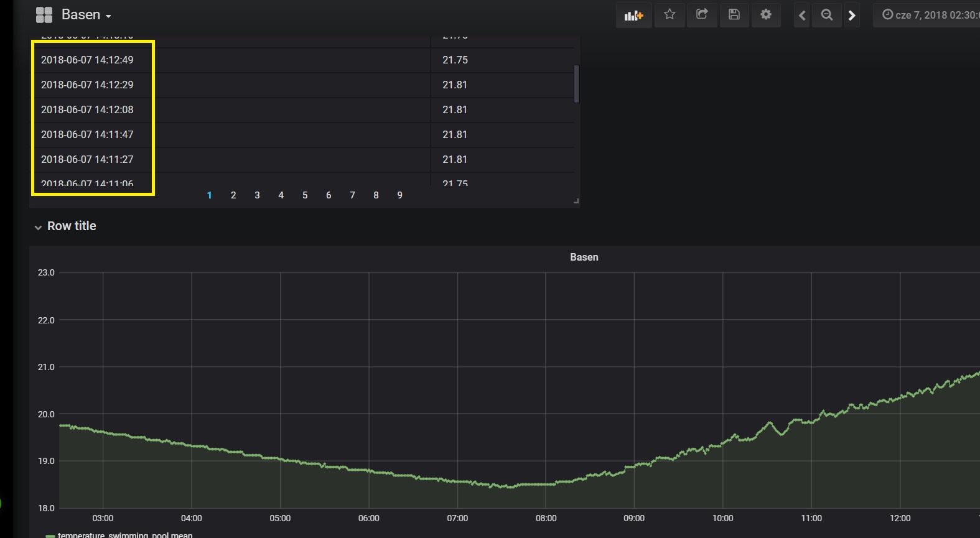The width and height of the screenshot is (980, 538).
Task: Click value 21.81 in the 14:11:27 row
Action: click(x=455, y=160)
